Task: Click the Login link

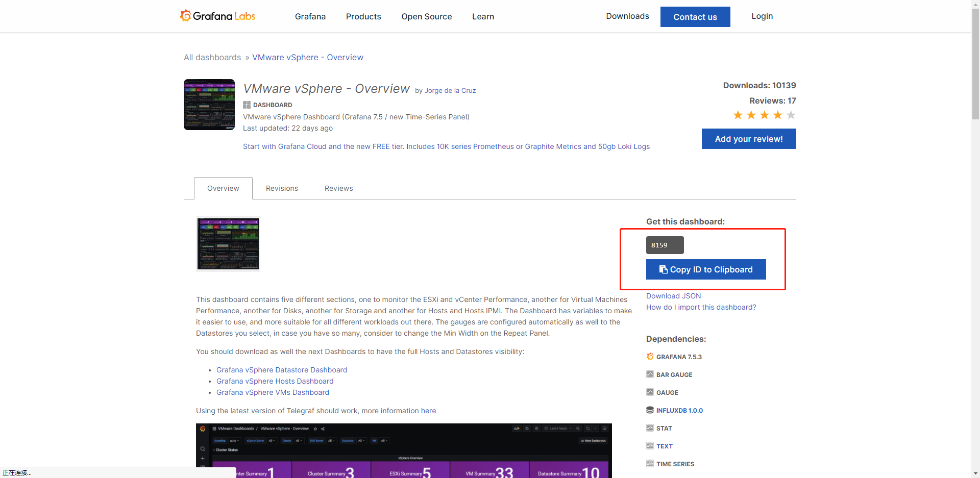Action: [762, 16]
